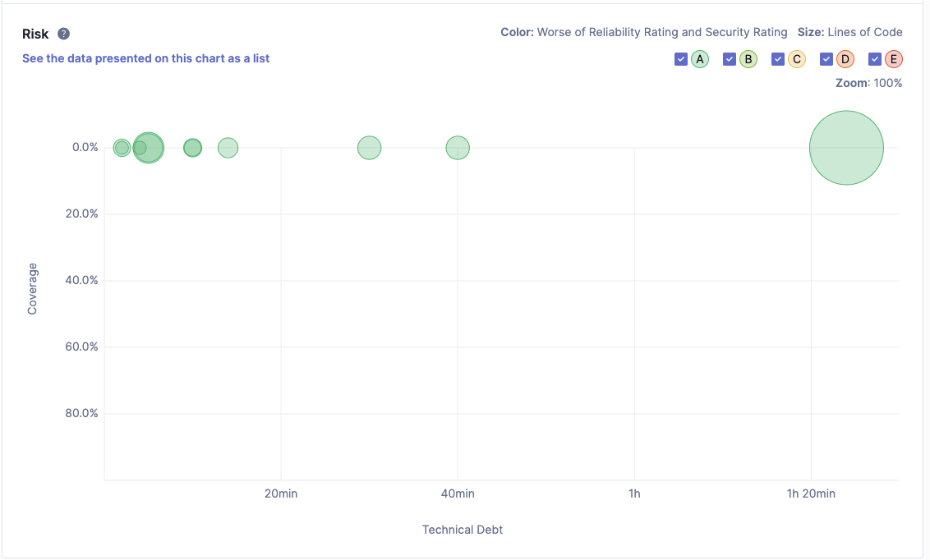This screenshot has height=560, width=930.
Task: Click the bubble just left of 20min
Action: [x=228, y=148]
